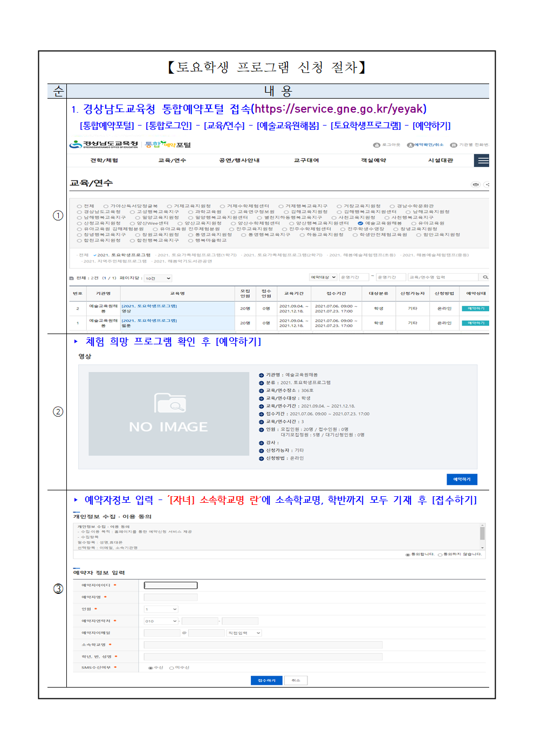
Task: Click the 예약확인/취소 link text
Action: pyautogui.click(x=429, y=145)
